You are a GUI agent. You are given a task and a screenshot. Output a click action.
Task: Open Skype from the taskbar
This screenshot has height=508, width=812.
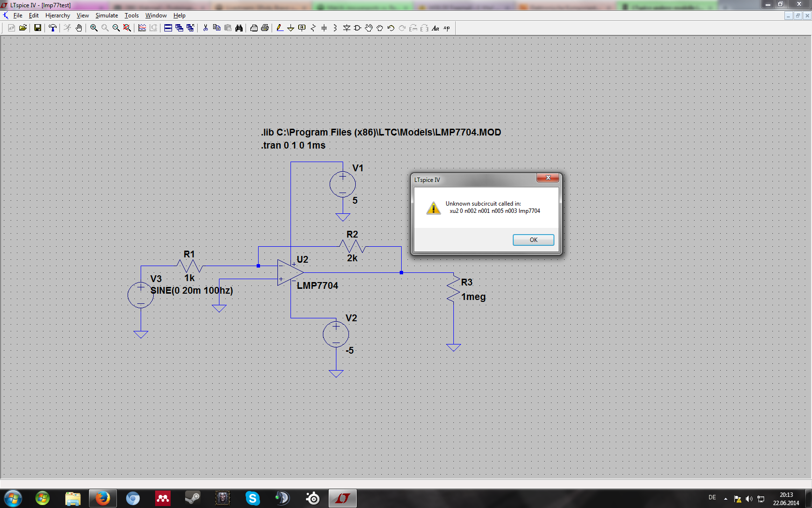[253, 498]
